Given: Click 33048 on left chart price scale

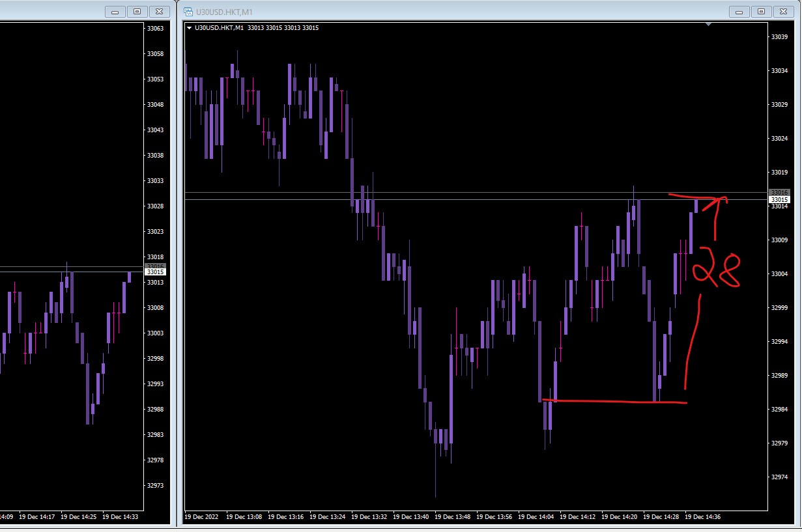Looking at the screenshot, I should (156, 104).
